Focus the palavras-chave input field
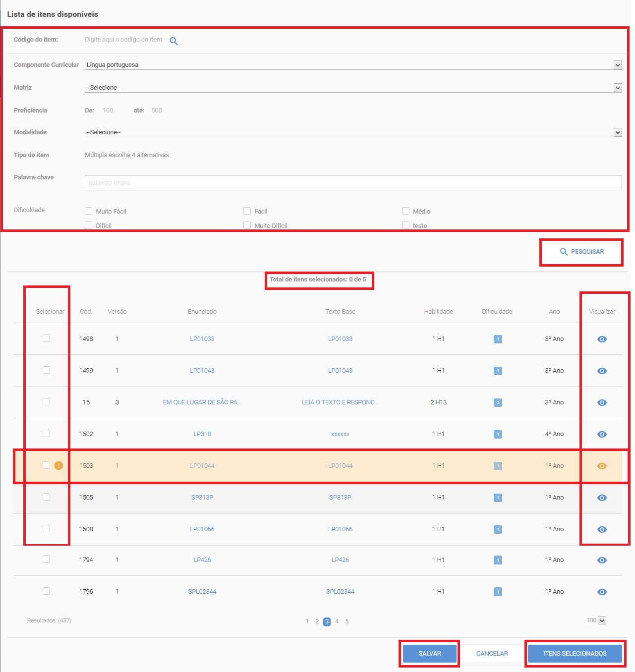 (x=353, y=182)
